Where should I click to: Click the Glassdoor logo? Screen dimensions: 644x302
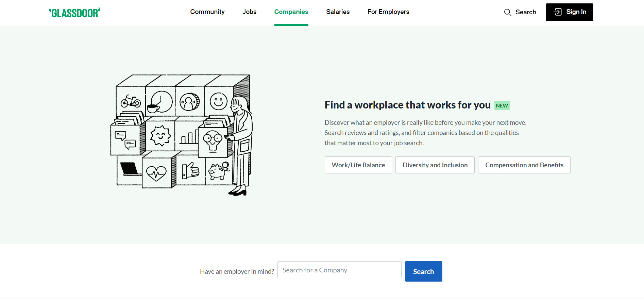75,13
